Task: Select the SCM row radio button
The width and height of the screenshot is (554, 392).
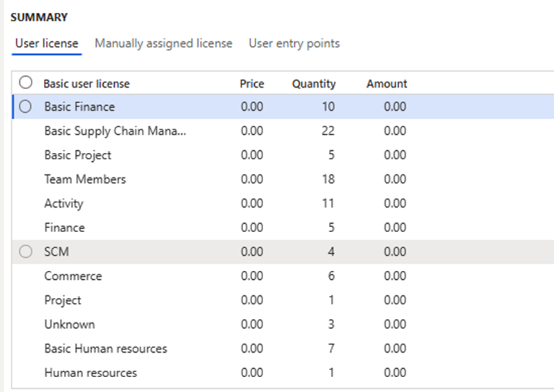Action: 26,251
